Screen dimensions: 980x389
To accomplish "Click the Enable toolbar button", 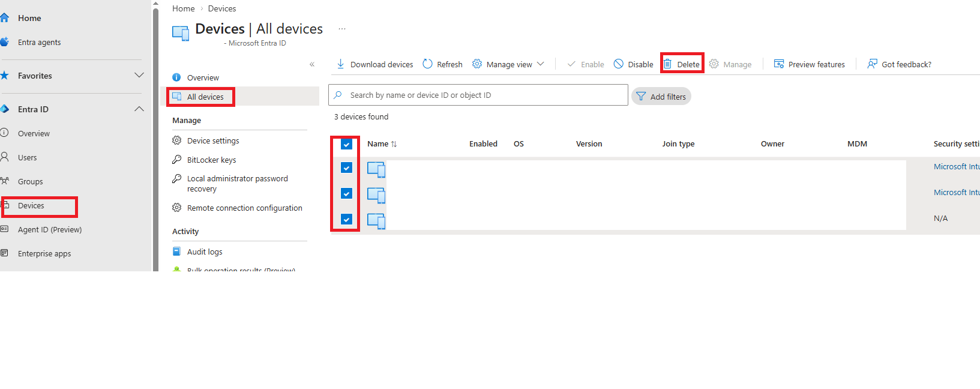I will 586,64.
